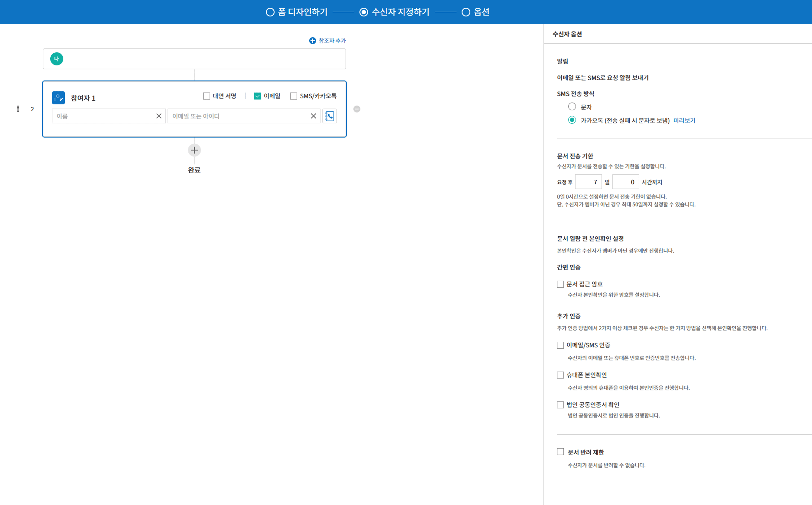Viewport: 812px width, 505px height.
Task: Click the sender row box with 나
Action: coord(194,59)
